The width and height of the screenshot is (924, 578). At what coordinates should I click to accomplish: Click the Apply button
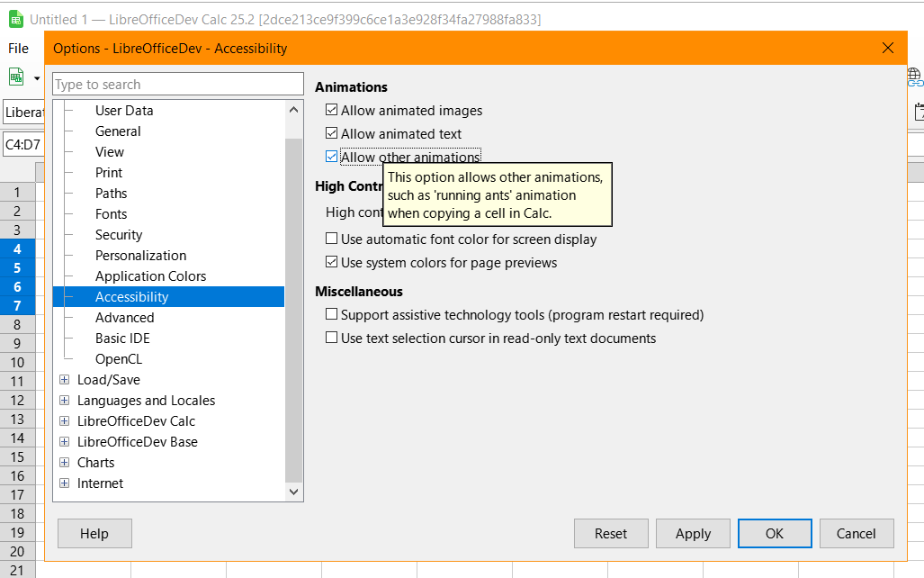[693, 533]
